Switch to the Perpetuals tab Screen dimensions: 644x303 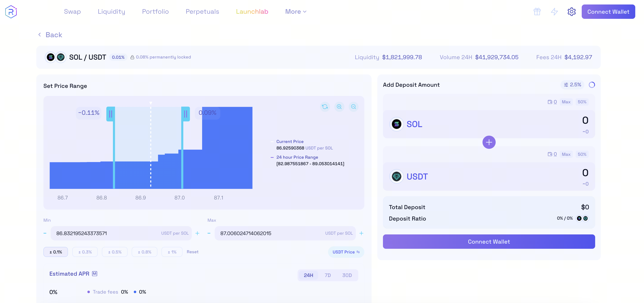[x=202, y=11]
